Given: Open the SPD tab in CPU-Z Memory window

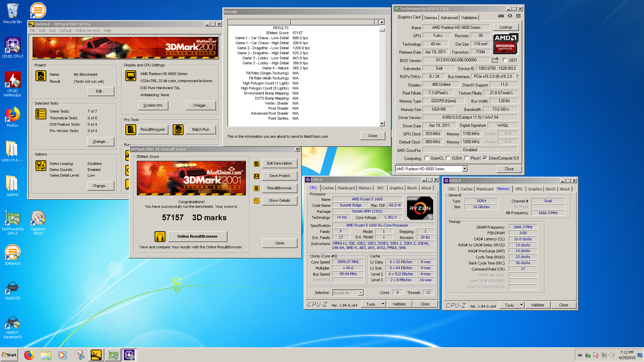Looking at the screenshot, I should click(519, 189).
